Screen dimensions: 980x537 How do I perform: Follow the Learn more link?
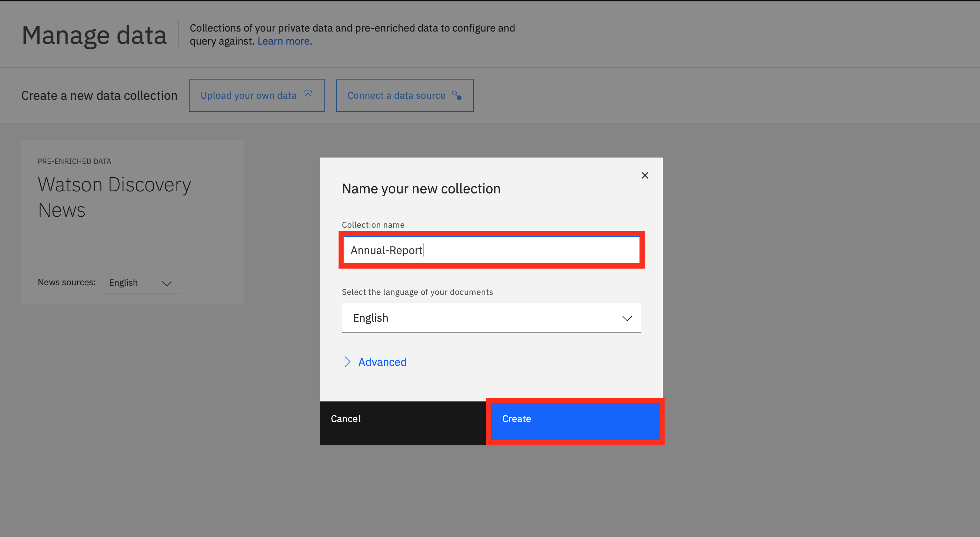[x=285, y=41]
